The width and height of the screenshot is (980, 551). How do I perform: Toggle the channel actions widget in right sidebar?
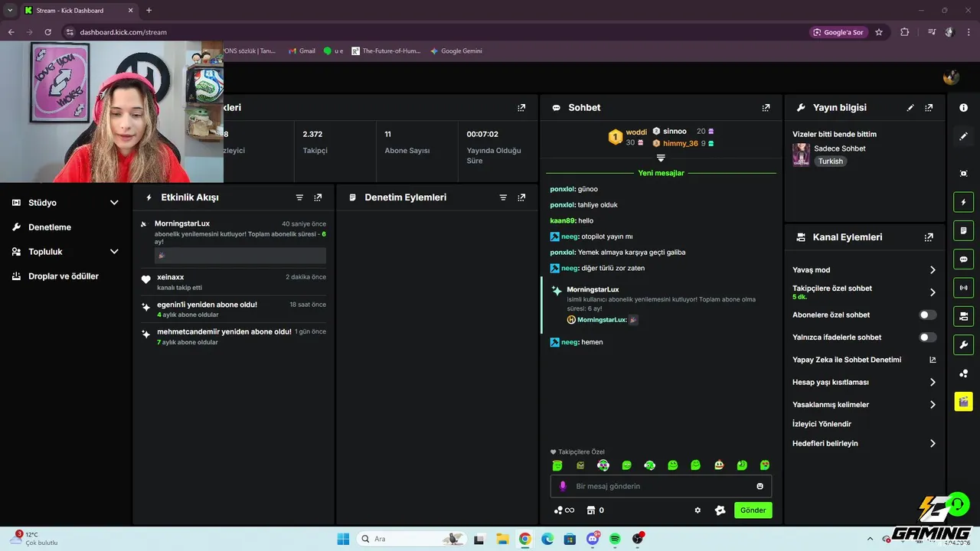click(963, 316)
